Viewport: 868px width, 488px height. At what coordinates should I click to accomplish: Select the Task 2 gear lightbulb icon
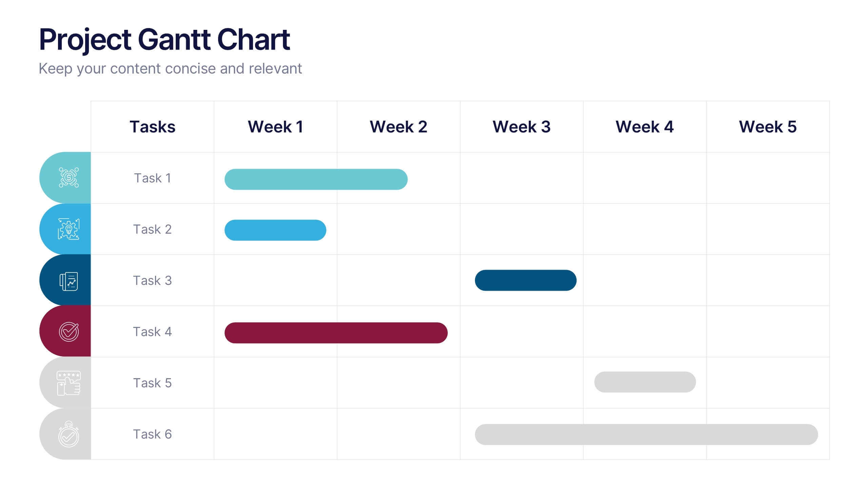(x=69, y=229)
